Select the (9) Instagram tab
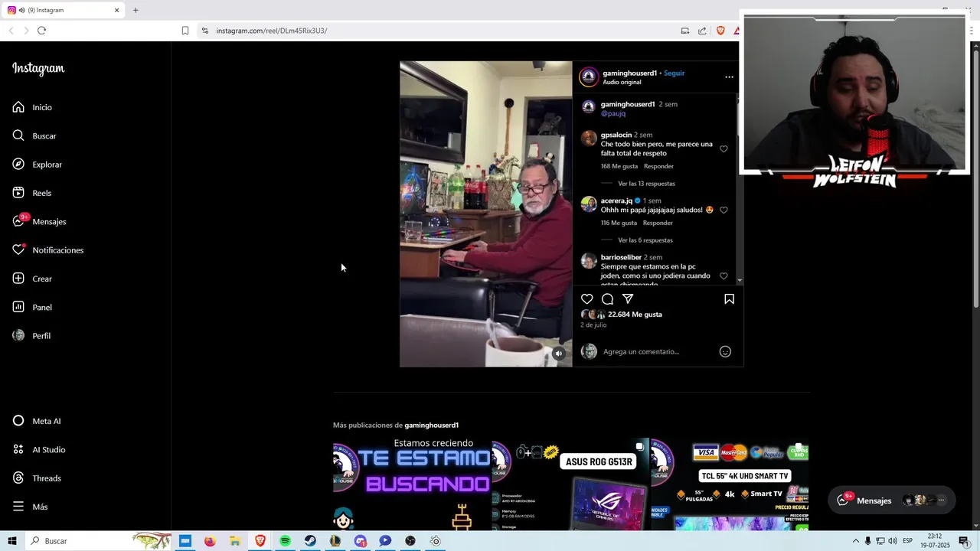 tap(63, 10)
